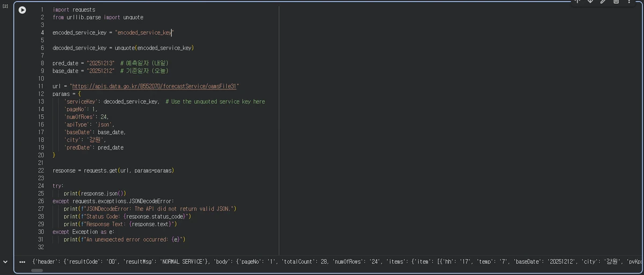Screen dimensions: 644x275
Task: Click the base_date value "20251212"
Action: 101,71
